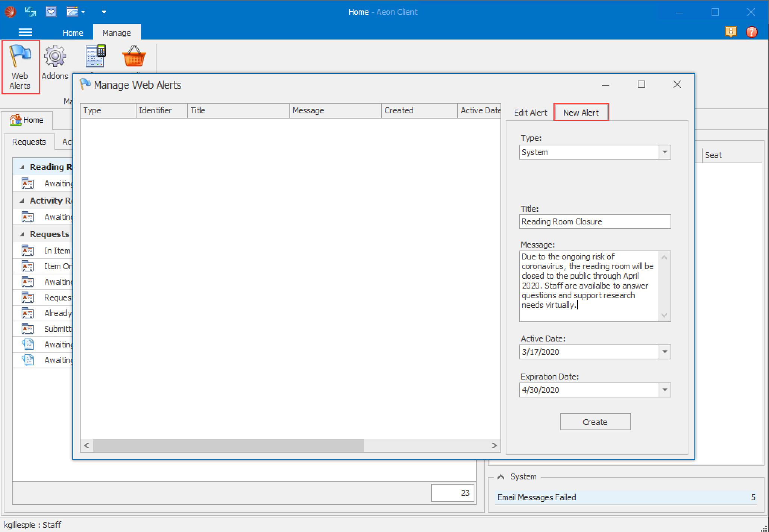Click the hamburger menu below the title bar
This screenshot has width=769, height=532.
[x=25, y=32]
